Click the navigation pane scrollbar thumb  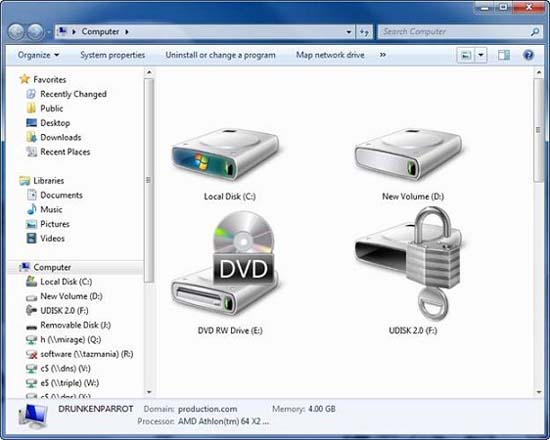149,180
